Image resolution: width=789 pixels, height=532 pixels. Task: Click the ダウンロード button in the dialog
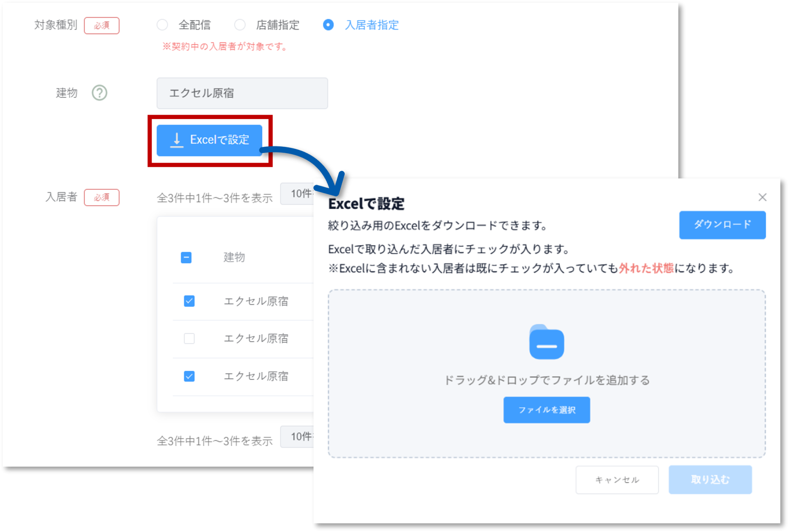[x=722, y=225]
